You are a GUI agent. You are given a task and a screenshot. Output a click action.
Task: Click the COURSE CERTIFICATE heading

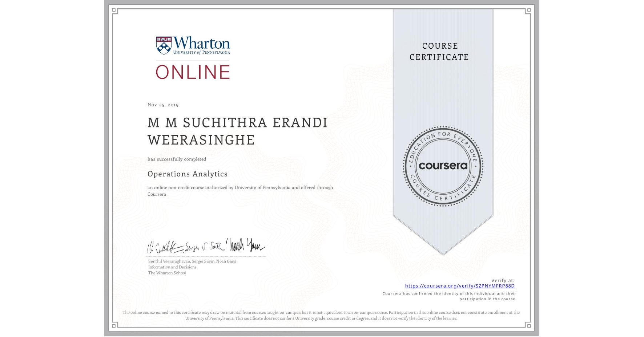click(439, 52)
